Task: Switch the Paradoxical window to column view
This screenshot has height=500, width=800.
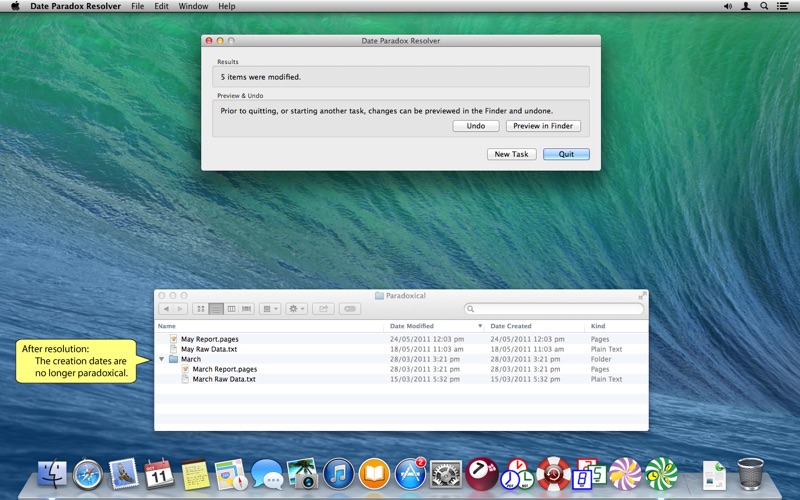Action: click(231, 309)
